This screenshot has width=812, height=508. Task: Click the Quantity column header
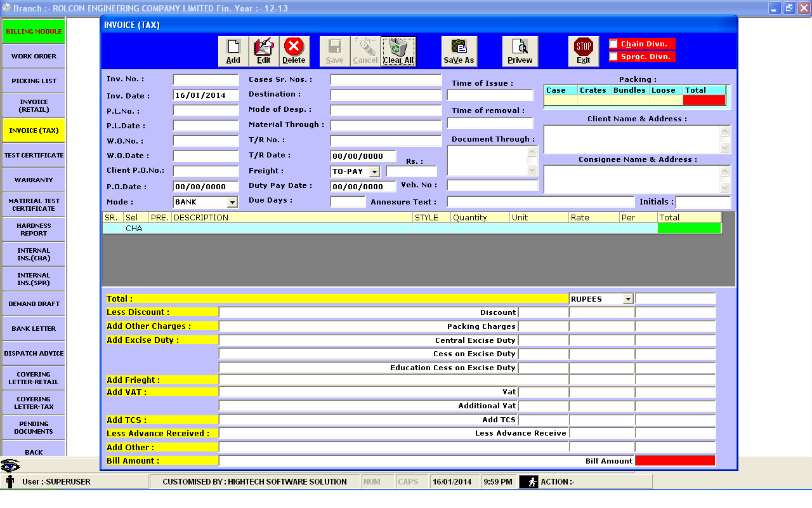click(480, 217)
